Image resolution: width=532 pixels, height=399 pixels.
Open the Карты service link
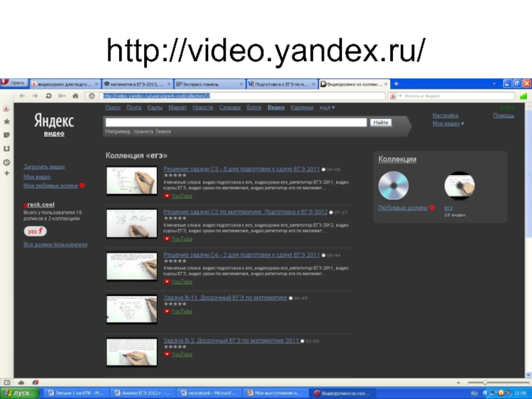point(155,108)
